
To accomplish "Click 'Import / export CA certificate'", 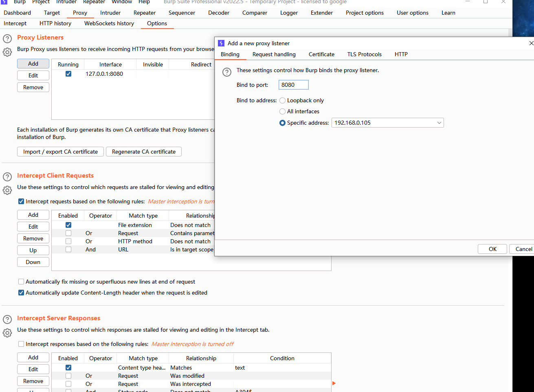I will [x=60, y=152].
